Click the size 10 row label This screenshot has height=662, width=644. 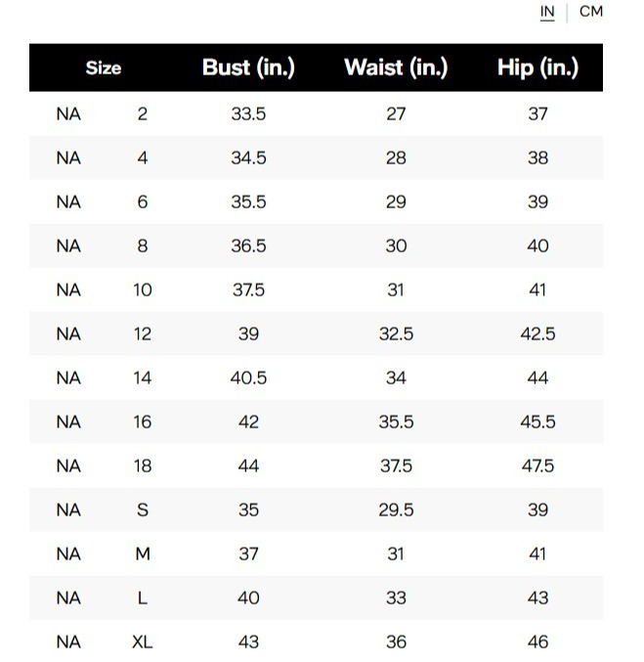[x=143, y=290]
